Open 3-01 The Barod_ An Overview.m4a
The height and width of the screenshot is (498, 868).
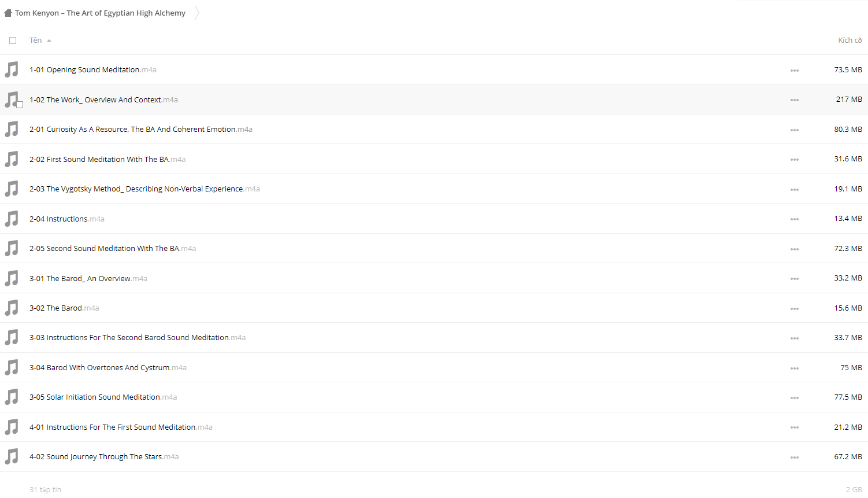click(x=88, y=278)
